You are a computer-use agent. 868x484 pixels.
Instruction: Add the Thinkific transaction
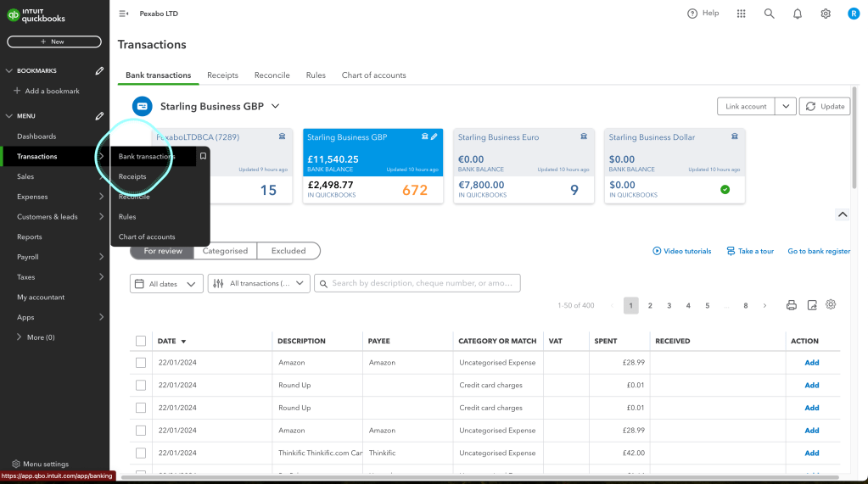(811, 453)
